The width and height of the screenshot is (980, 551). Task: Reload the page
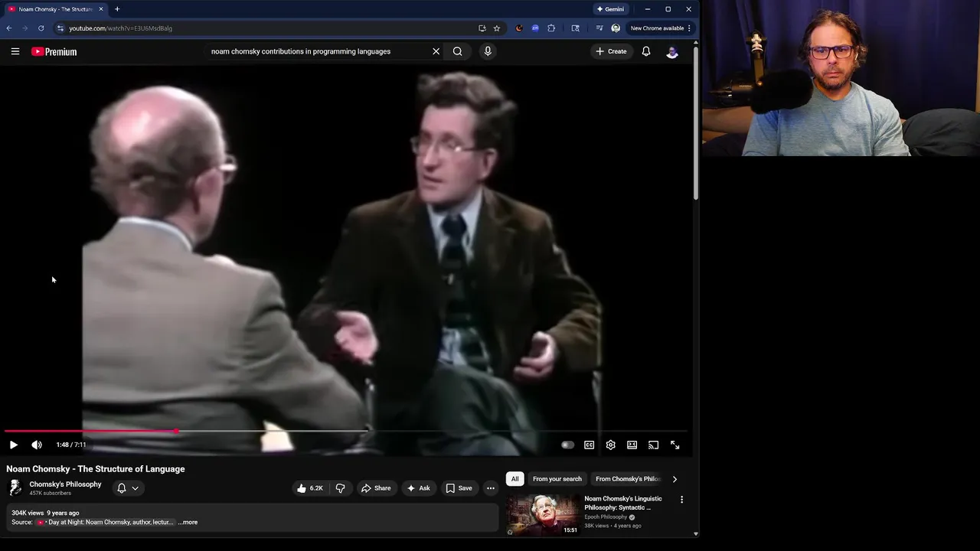[x=41, y=28]
